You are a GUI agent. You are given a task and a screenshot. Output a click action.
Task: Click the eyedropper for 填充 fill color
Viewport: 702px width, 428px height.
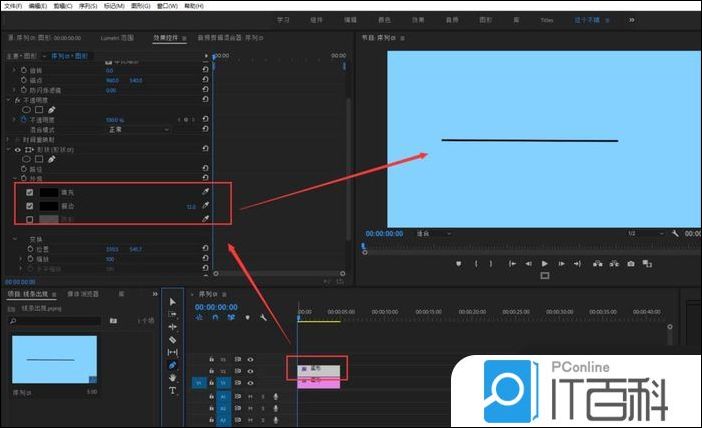pyautogui.click(x=206, y=192)
